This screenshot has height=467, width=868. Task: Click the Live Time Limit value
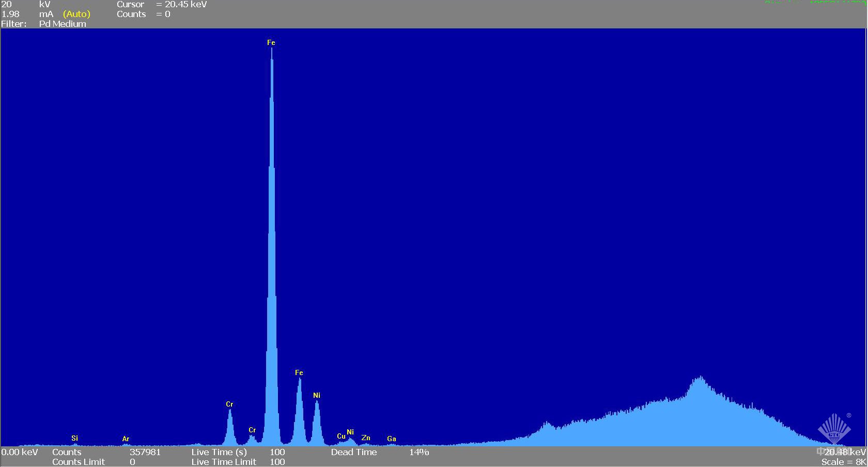[277, 462]
